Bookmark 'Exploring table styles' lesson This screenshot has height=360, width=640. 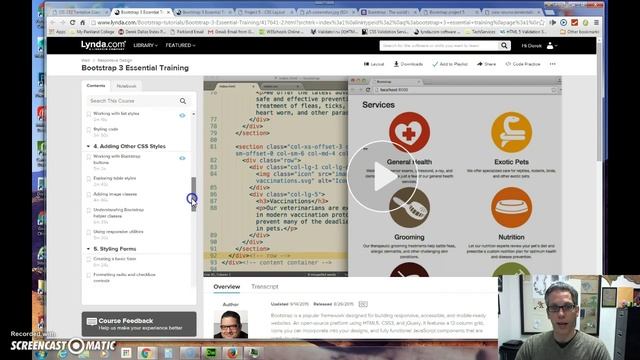tap(89, 179)
